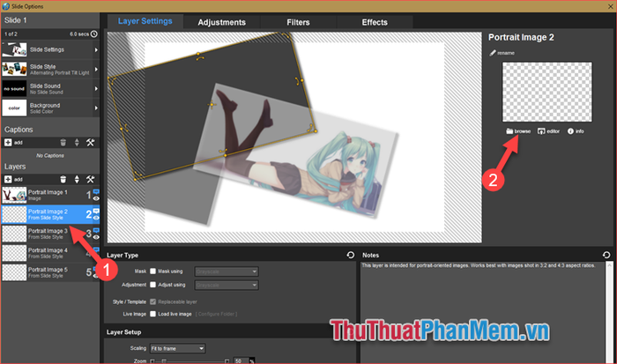This screenshot has height=364, width=617.
Task: Switch to Effects tab
Action: (x=375, y=22)
